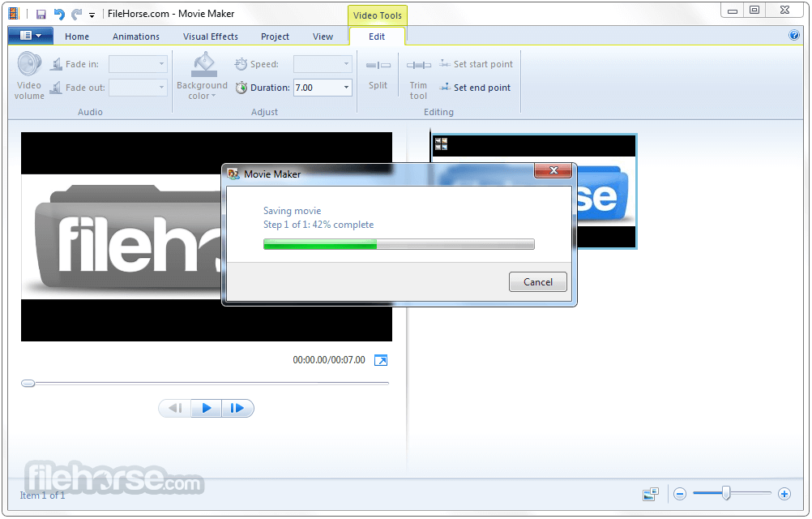Click Set start point
This screenshot has width=812, height=519.
pyautogui.click(x=476, y=64)
